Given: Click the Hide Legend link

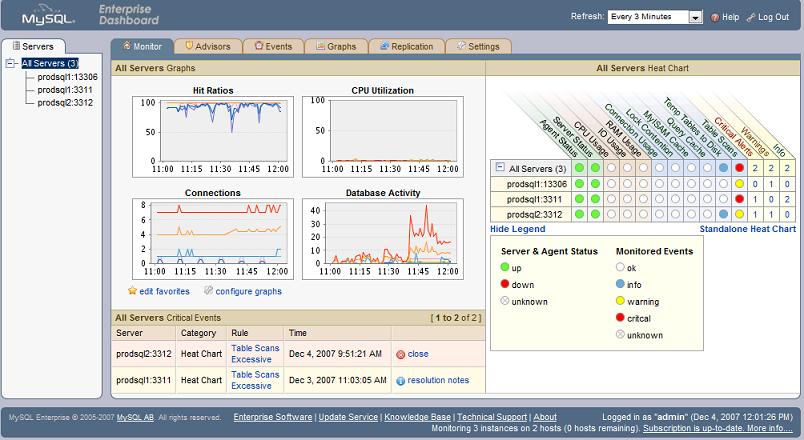Looking at the screenshot, I should [x=517, y=229].
